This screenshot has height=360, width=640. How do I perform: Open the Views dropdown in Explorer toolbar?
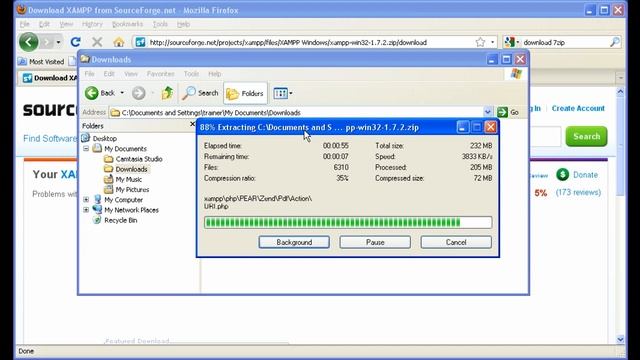click(283, 93)
